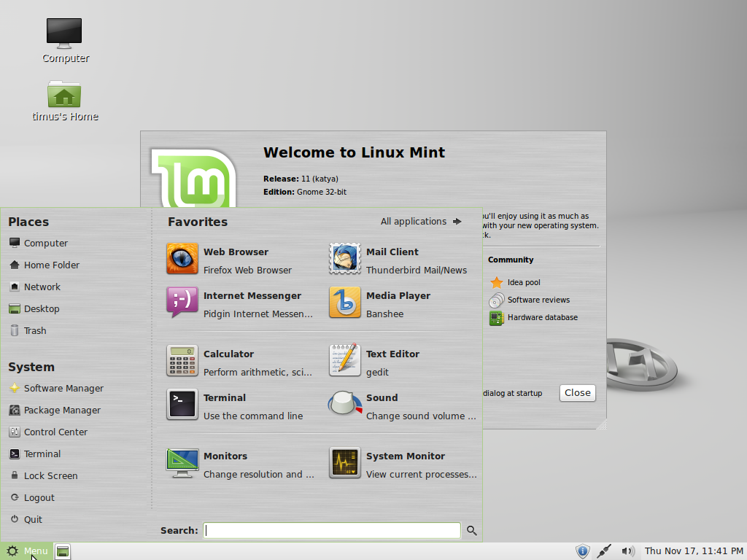Open Monitors resolution settings icon

click(182, 462)
